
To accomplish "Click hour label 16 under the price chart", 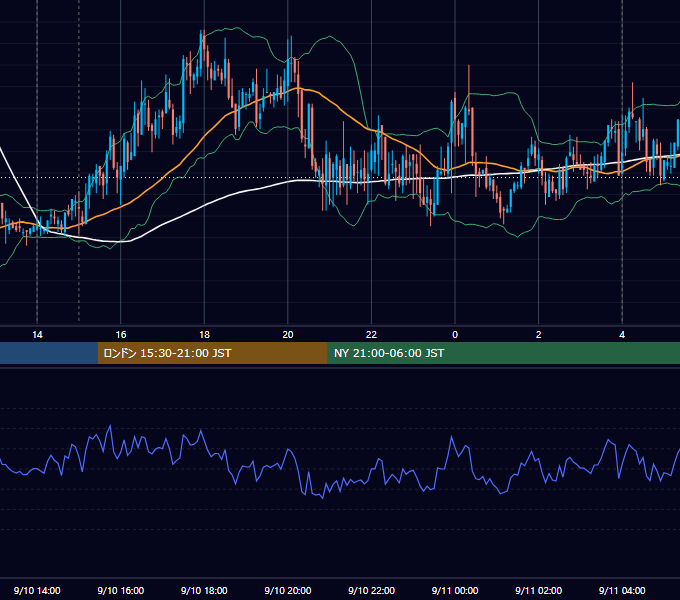I will 121,335.
